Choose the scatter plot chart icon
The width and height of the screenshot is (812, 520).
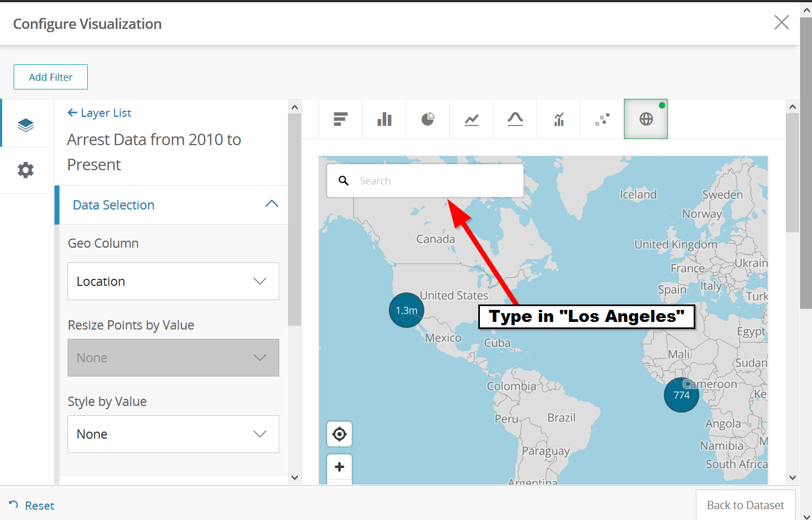point(602,119)
